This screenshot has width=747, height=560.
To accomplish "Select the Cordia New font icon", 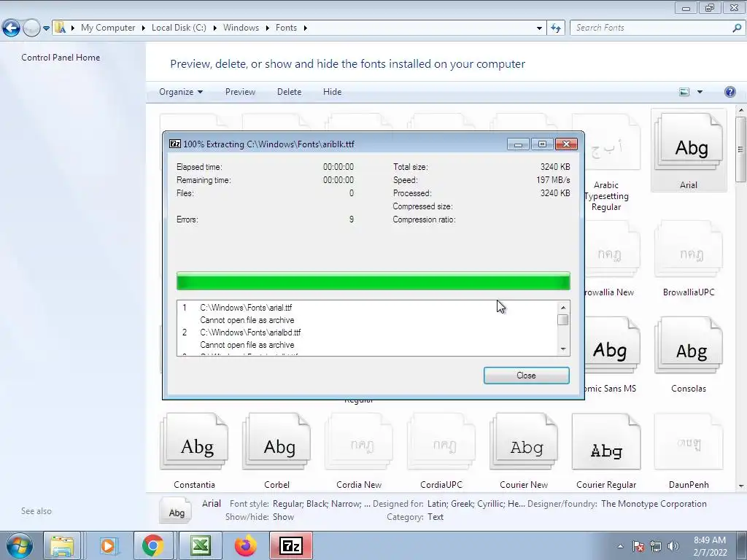I will click(359, 451).
